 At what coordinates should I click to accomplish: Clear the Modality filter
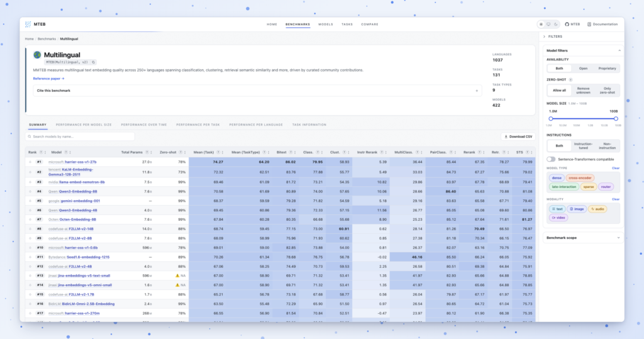click(x=616, y=199)
